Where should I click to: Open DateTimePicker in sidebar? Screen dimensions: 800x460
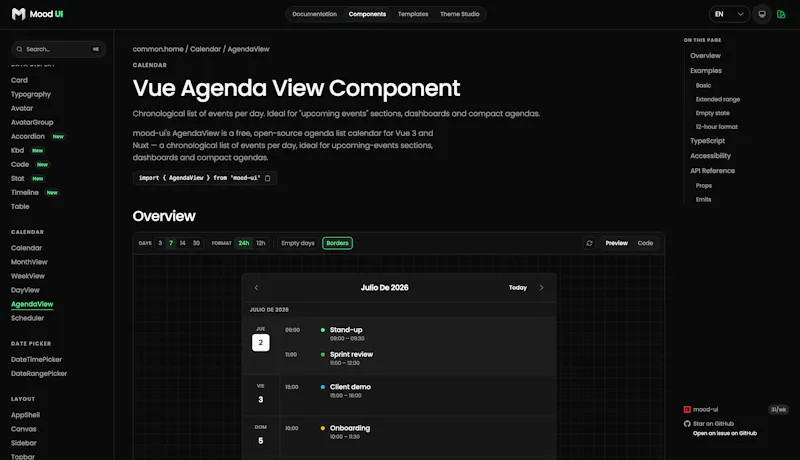click(36, 360)
